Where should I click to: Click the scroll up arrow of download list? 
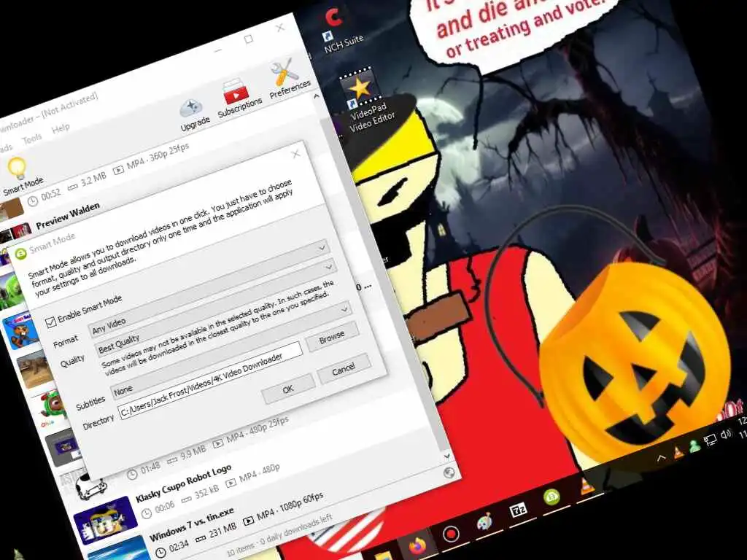[317, 97]
